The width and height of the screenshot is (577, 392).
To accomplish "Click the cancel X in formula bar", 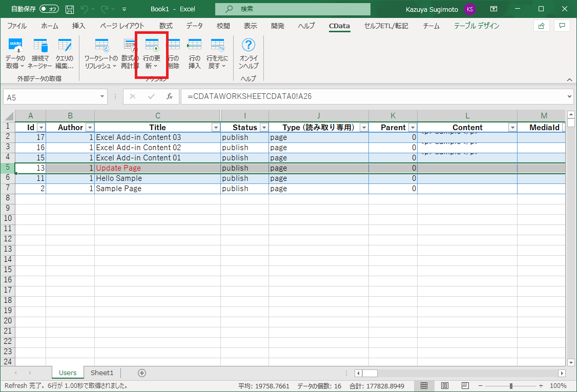I will pos(133,96).
